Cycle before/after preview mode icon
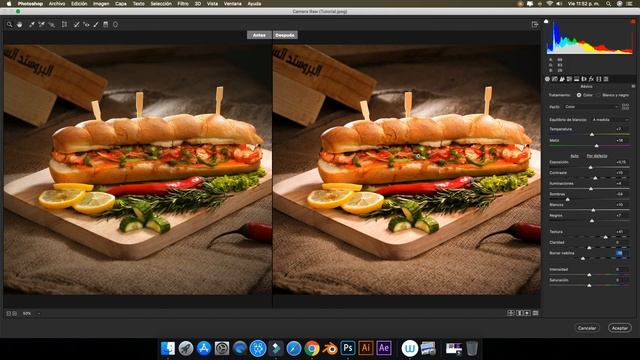The height and width of the screenshot is (360, 640). [511, 313]
